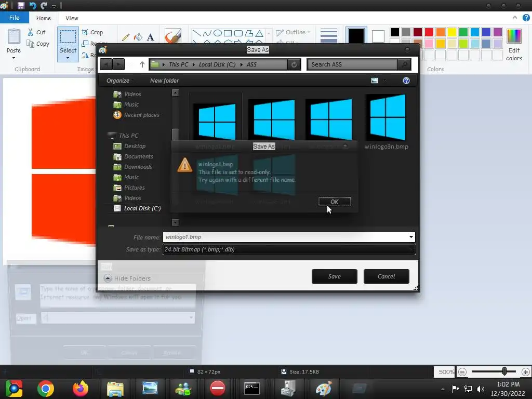Image resolution: width=532 pixels, height=399 pixels.
Task: Expand the Paste dropdown arrow
Action: (14, 58)
